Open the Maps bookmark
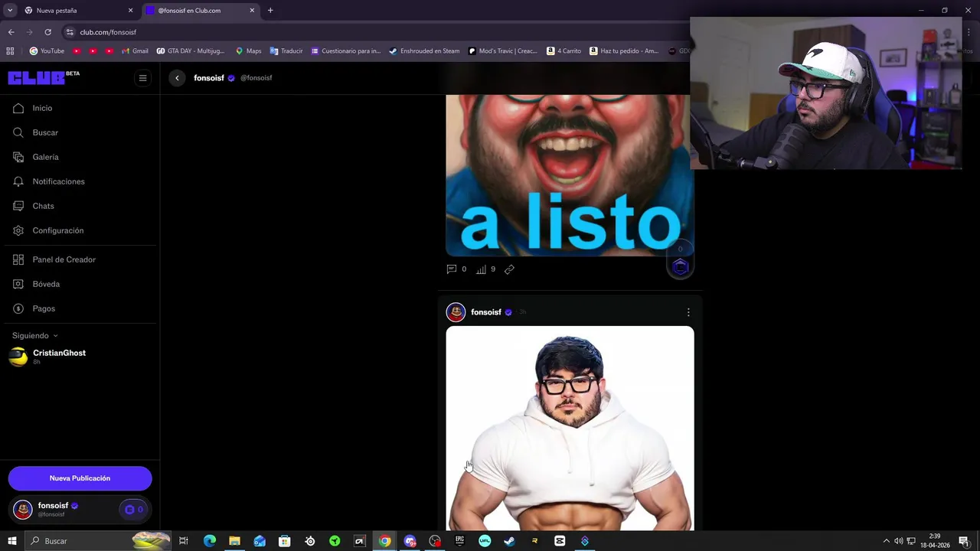The image size is (980, 551). 248,51
